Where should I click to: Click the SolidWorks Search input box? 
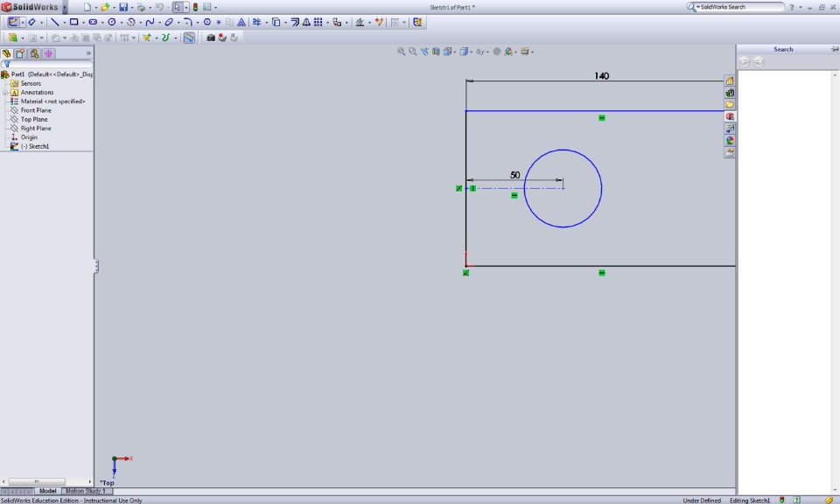[x=741, y=7]
